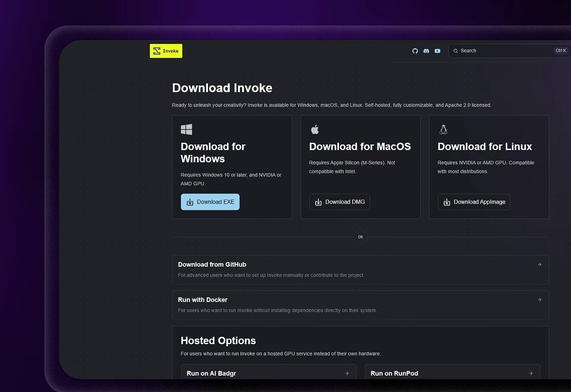Open Run on AI Badgr option
Screen dimensions: 571x392
(269, 372)
